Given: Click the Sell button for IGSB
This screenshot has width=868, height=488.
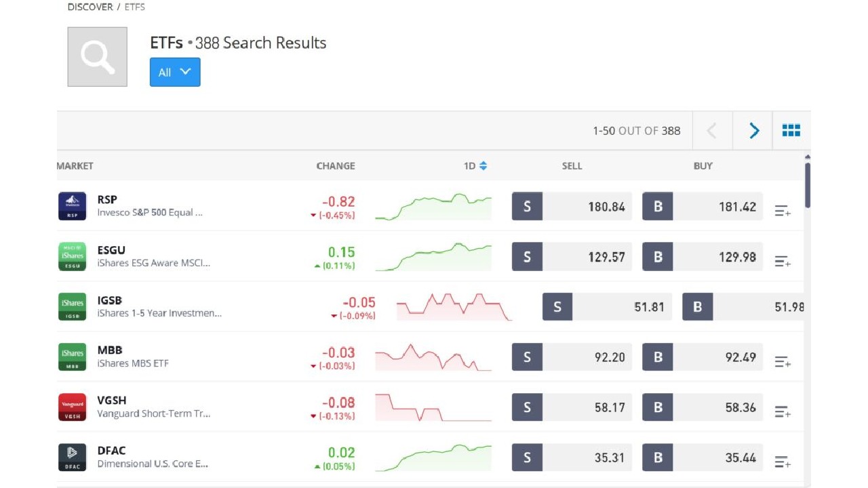Looking at the screenshot, I should coord(557,306).
